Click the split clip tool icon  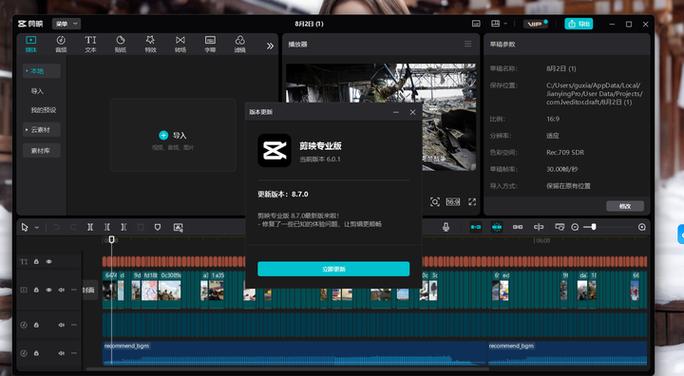tap(90, 227)
